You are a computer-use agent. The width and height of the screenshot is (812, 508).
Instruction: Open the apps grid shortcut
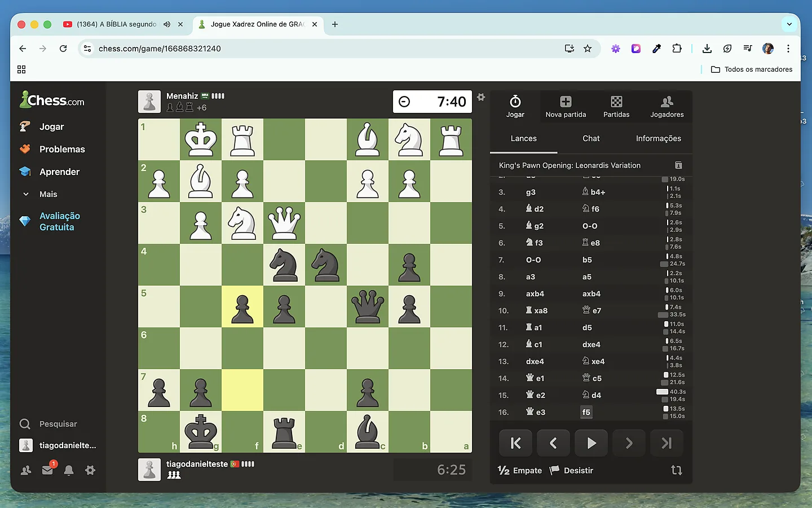point(21,69)
